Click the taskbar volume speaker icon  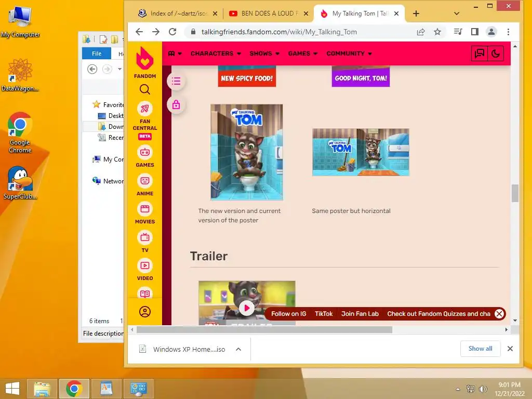pos(483,389)
